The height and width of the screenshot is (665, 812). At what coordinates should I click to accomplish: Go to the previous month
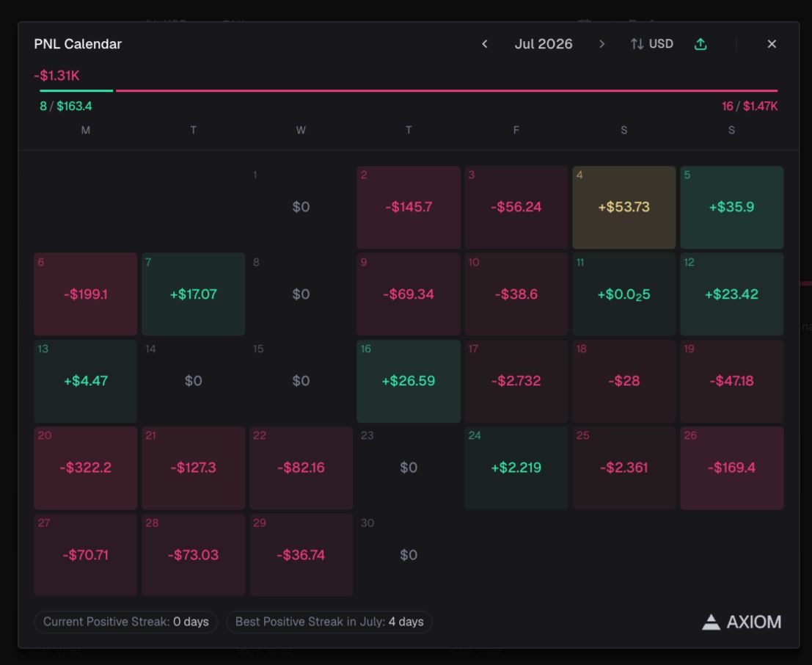click(485, 44)
